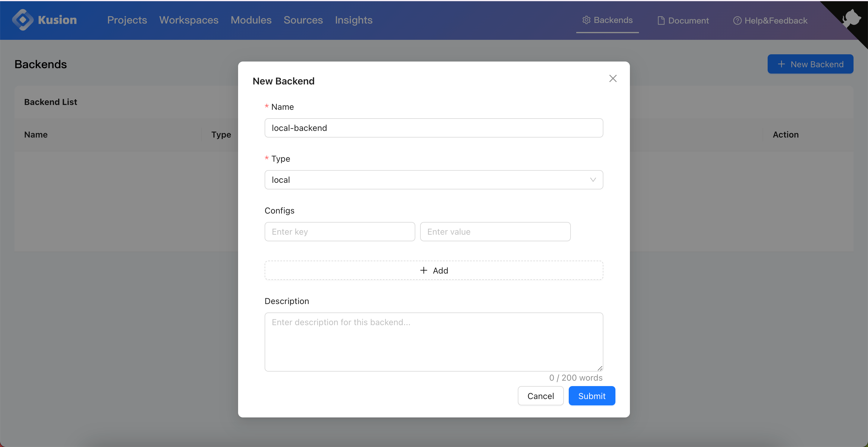Image resolution: width=868 pixels, height=447 pixels.
Task: Cancel creating the backend
Action: coord(540,396)
